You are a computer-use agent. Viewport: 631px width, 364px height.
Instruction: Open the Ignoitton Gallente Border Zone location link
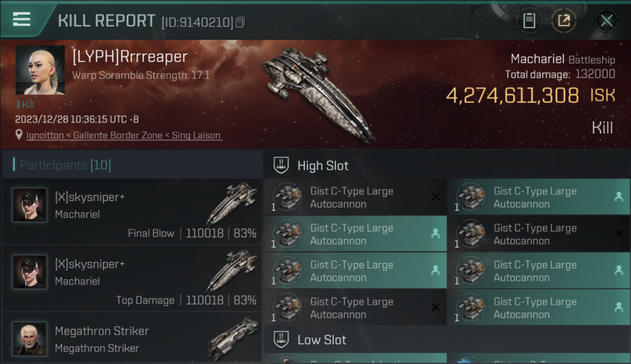click(124, 135)
